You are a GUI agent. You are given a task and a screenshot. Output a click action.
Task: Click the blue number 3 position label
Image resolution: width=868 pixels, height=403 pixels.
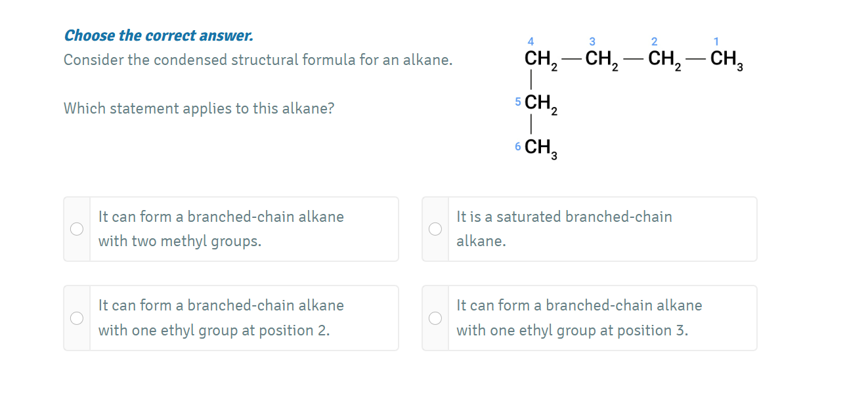click(x=592, y=42)
